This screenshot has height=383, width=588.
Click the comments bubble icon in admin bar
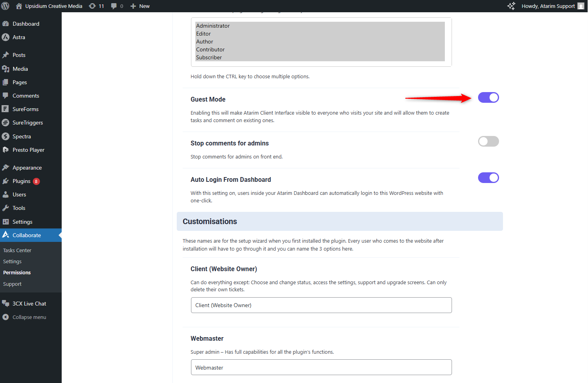[x=114, y=6]
